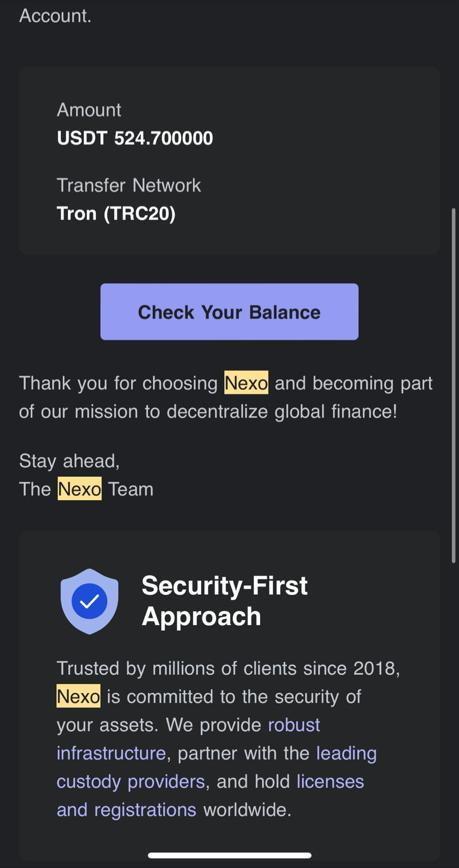Click the USDT 524.700000 amount value

pos(135,138)
